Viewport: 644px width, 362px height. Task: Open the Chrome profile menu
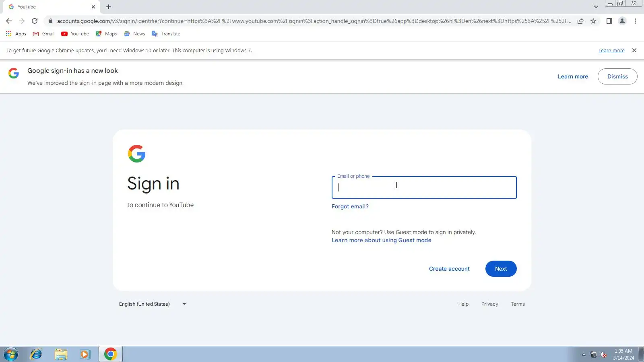pos(622,21)
